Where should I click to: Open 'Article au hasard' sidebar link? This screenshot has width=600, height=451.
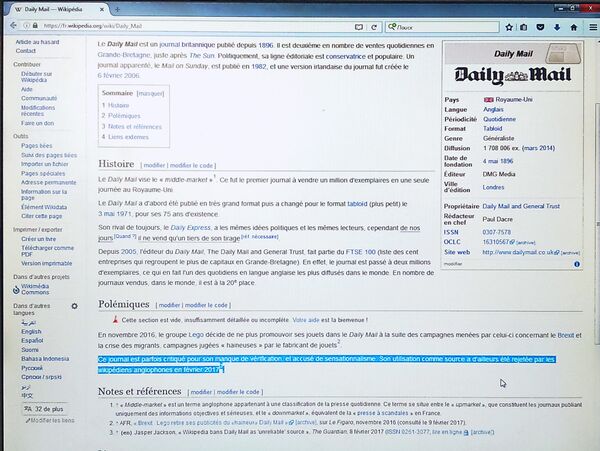click(x=38, y=42)
